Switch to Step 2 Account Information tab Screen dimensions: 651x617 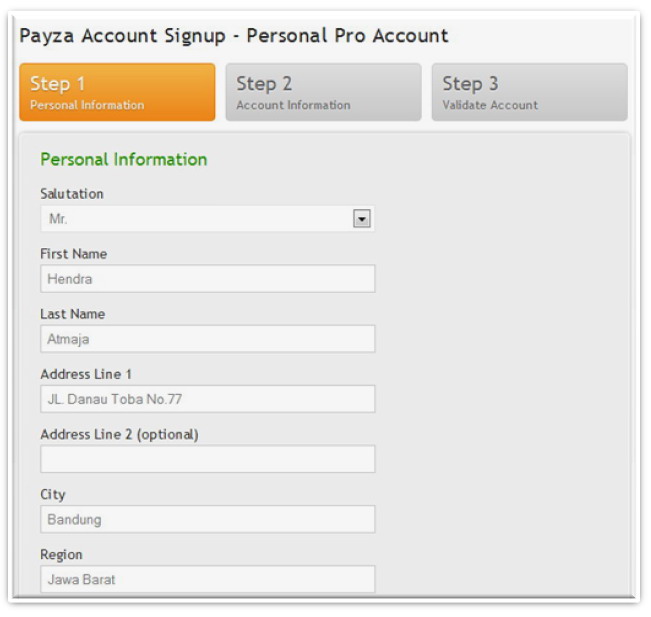point(322,92)
